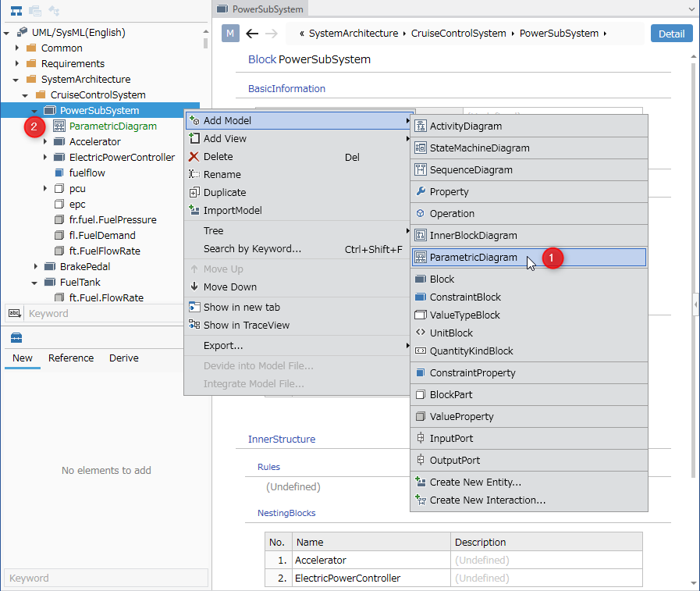Click CruiseControlSystem in the breadcrumb
The image size is (700, 591).
click(459, 34)
